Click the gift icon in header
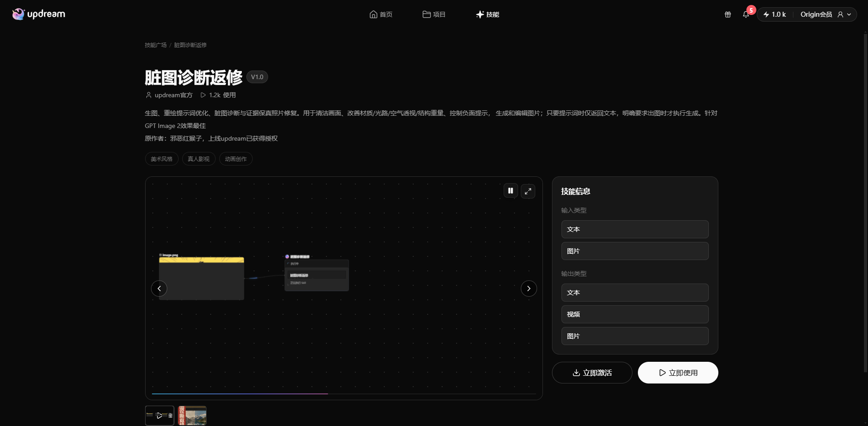The height and width of the screenshot is (426, 868). (x=728, y=14)
